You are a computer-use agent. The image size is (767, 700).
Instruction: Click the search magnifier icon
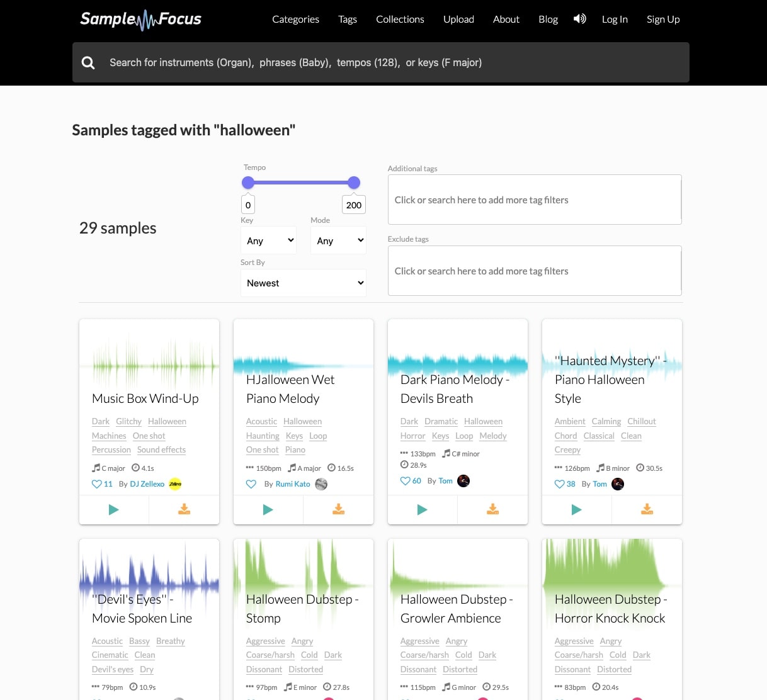(88, 62)
